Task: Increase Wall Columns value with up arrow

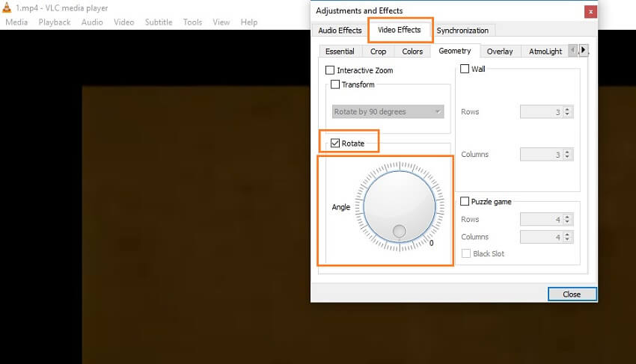Action: click(567, 152)
